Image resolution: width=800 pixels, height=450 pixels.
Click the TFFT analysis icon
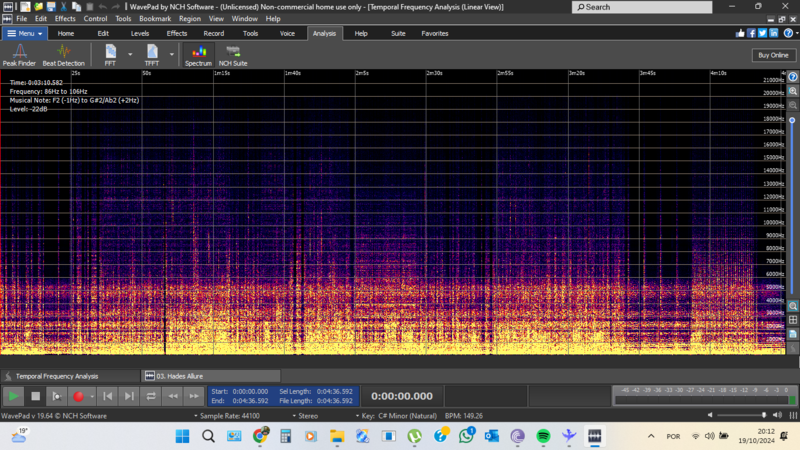click(x=152, y=55)
